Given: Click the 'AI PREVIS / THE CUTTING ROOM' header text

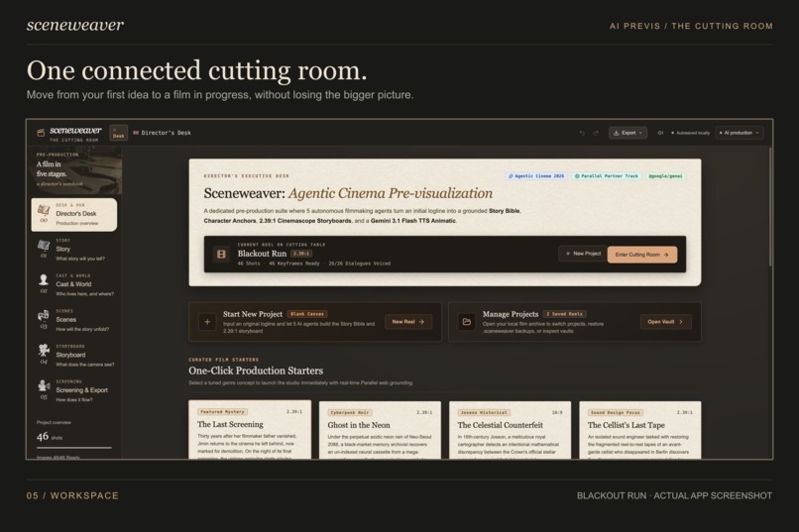Looking at the screenshot, I should [691, 26].
